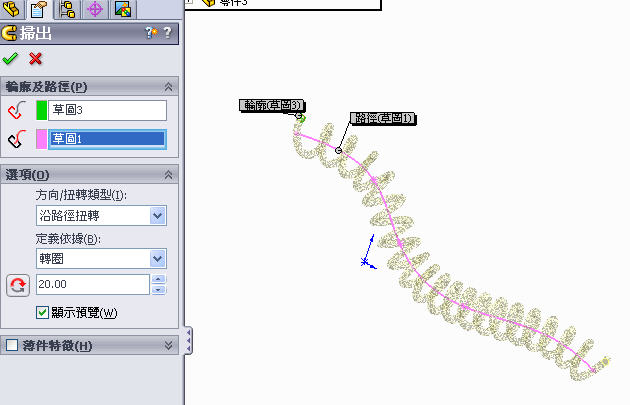Open the FeatureManager design tree tab
The width and height of the screenshot is (630, 405).
click(11, 8)
